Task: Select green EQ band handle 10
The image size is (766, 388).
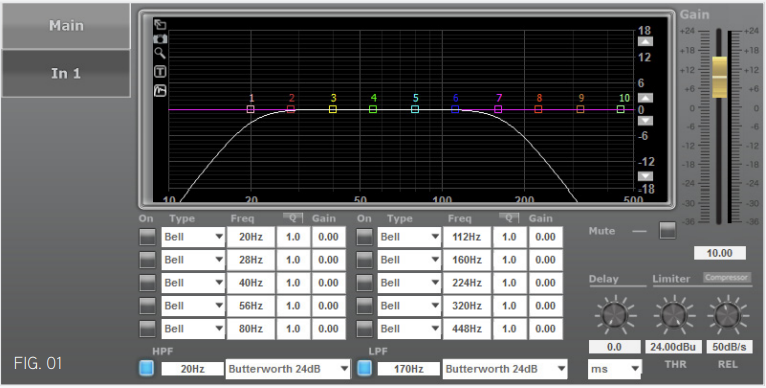Action: click(x=620, y=109)
